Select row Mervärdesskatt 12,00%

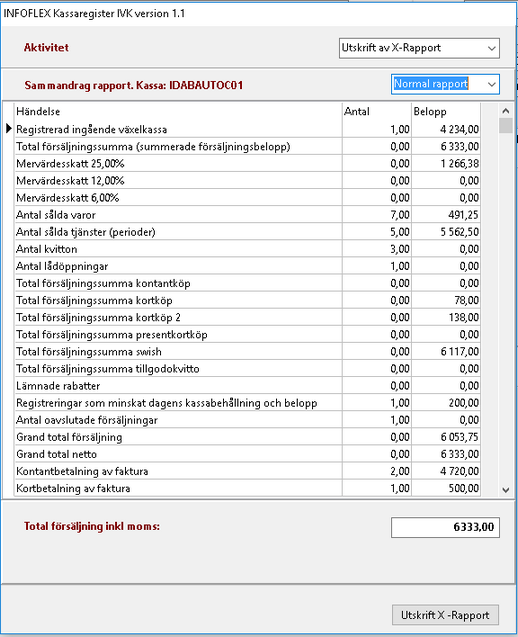[x=247, y=180]
